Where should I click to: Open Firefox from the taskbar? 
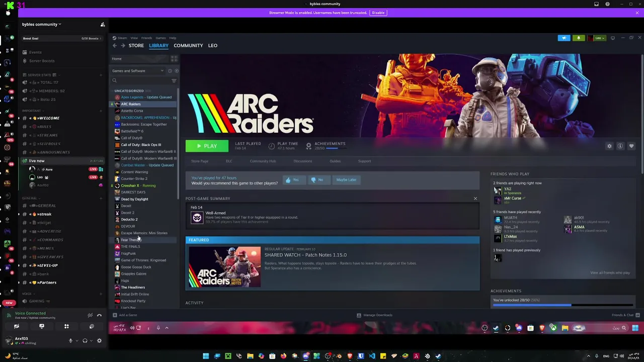tap(283, 356)
